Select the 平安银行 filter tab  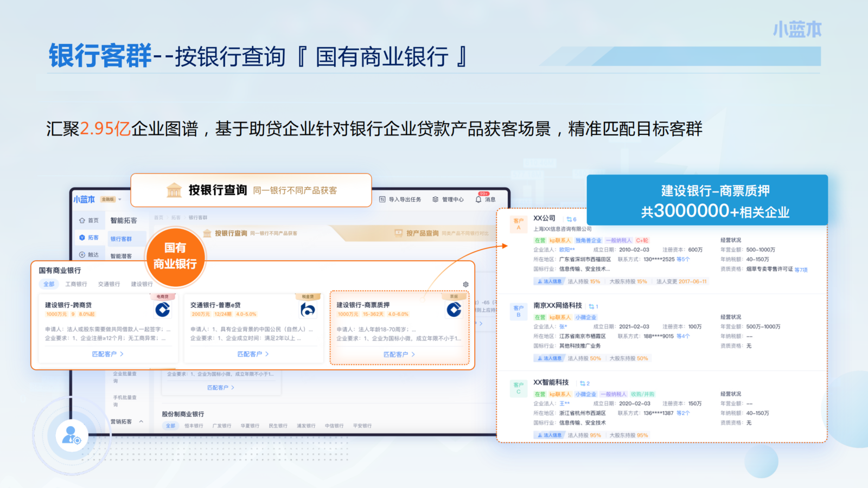pyautogui.click(x=362, y=426)
